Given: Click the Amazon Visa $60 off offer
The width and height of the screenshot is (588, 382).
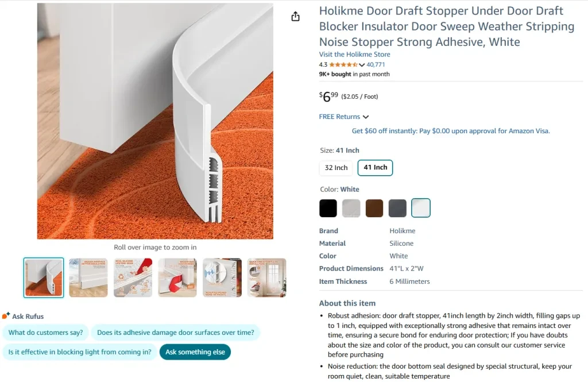Looking at the screenshot, I should click(451, 131).
